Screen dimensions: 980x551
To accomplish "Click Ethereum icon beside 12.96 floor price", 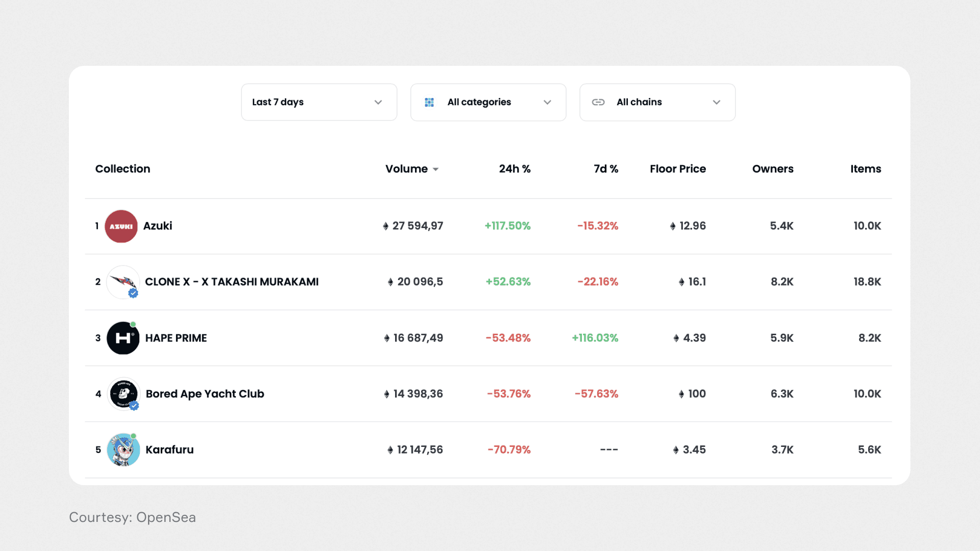I will (673, 226).
